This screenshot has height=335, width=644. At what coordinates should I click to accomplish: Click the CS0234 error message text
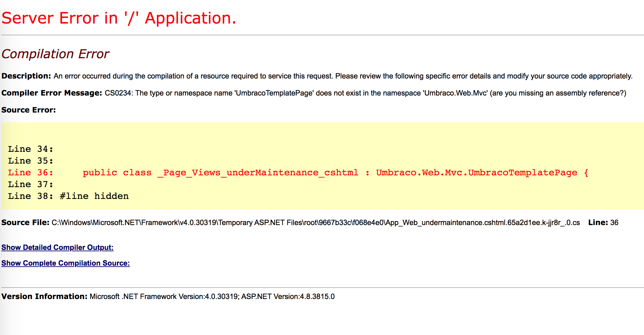pos(365,93)
